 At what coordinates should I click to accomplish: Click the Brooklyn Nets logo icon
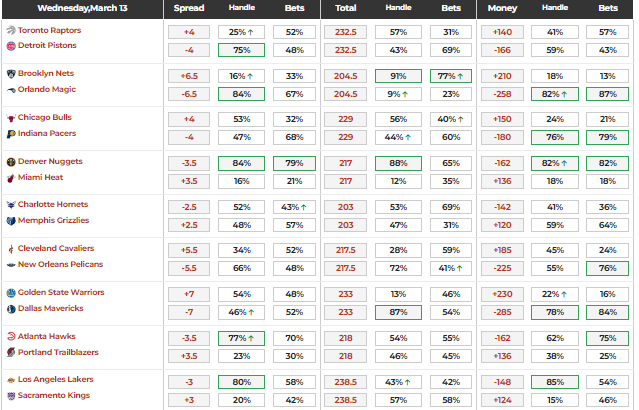click(x=11, y=74)
